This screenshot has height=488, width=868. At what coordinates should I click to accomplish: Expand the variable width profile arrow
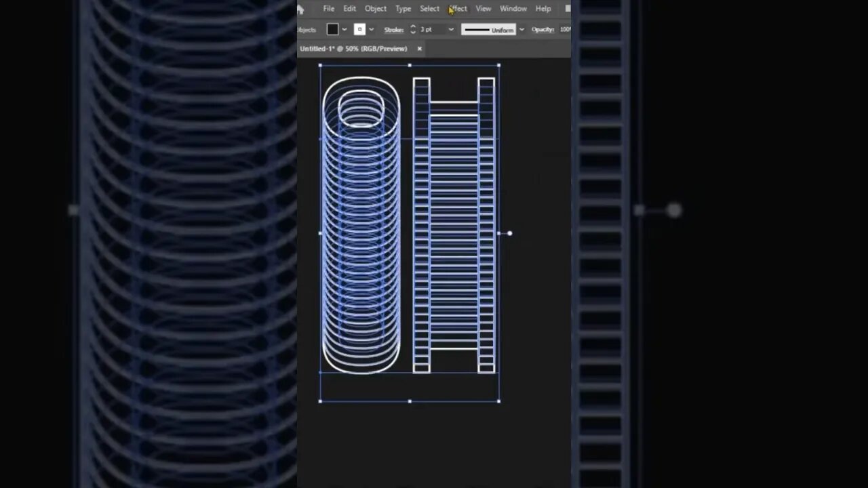click(x=521, y=29)
